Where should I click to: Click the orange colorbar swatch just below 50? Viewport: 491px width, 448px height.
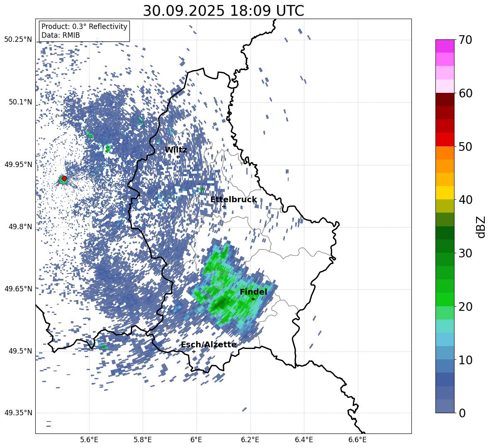click(445, 153)
